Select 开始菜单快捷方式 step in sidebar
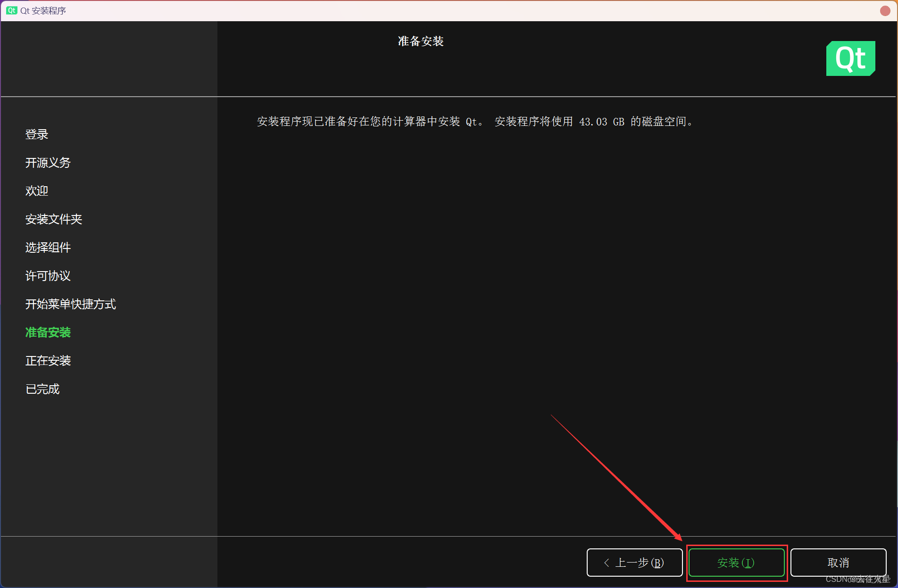This screenshot has height=588, width=898. [x=71, y=304]
